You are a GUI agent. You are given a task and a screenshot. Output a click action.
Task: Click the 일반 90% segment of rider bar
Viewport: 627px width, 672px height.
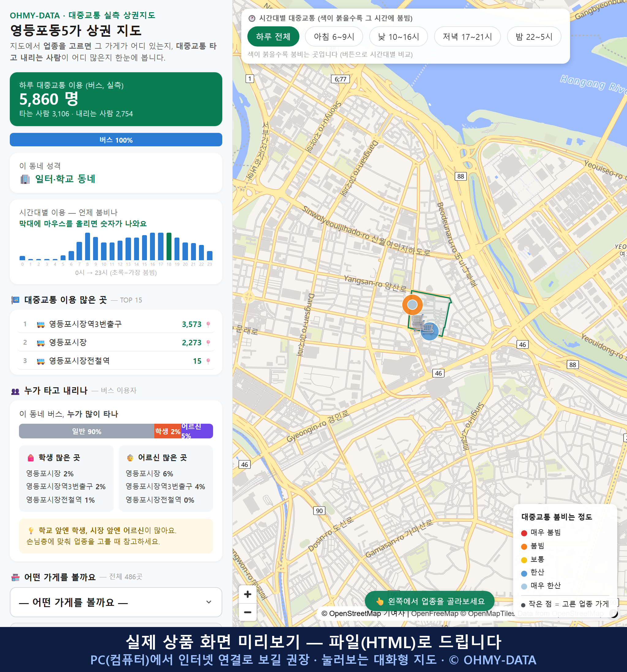coord(87,431)
